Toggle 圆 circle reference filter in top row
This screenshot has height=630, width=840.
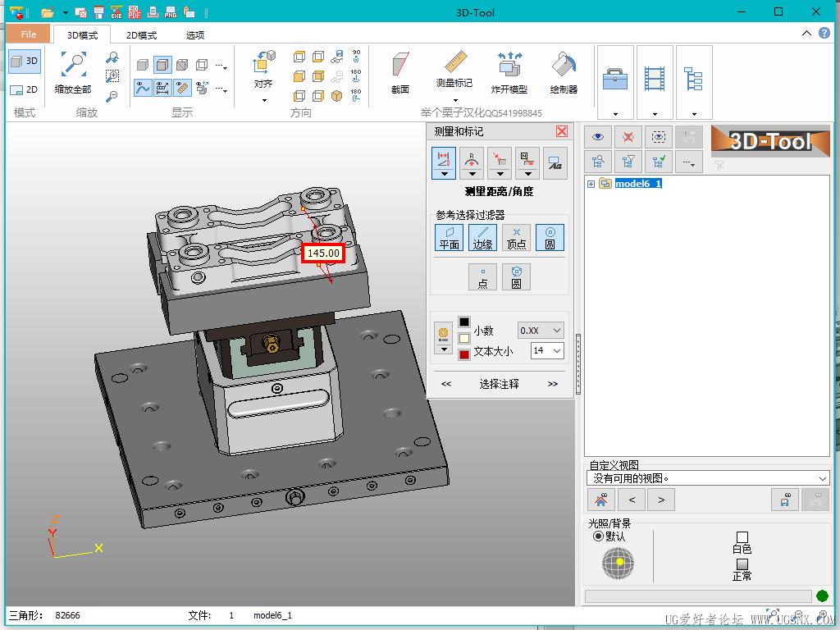click(550, 237)
